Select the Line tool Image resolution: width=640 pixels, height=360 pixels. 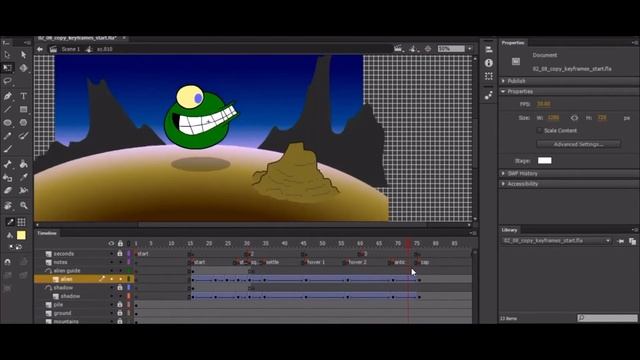click(7, 109)
